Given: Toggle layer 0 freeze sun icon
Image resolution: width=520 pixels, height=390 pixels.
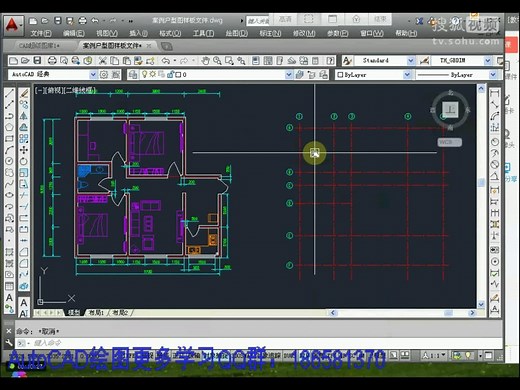Looking at the screenshot, I should point(153,74).
